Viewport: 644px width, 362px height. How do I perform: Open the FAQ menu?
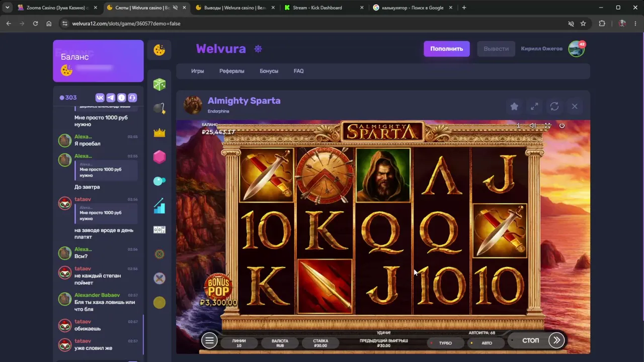298,71
